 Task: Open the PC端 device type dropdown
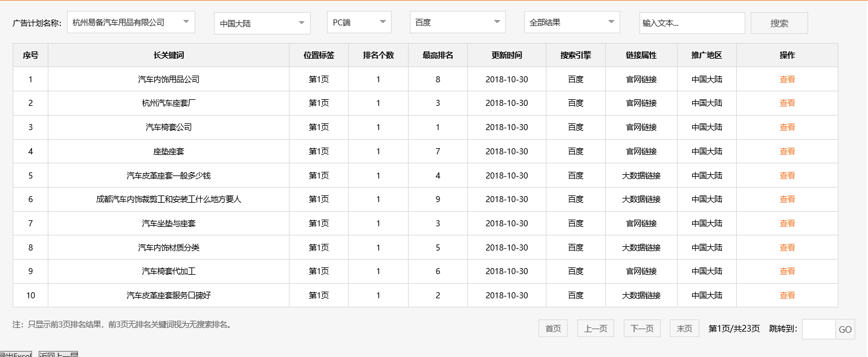click(359, 22)
